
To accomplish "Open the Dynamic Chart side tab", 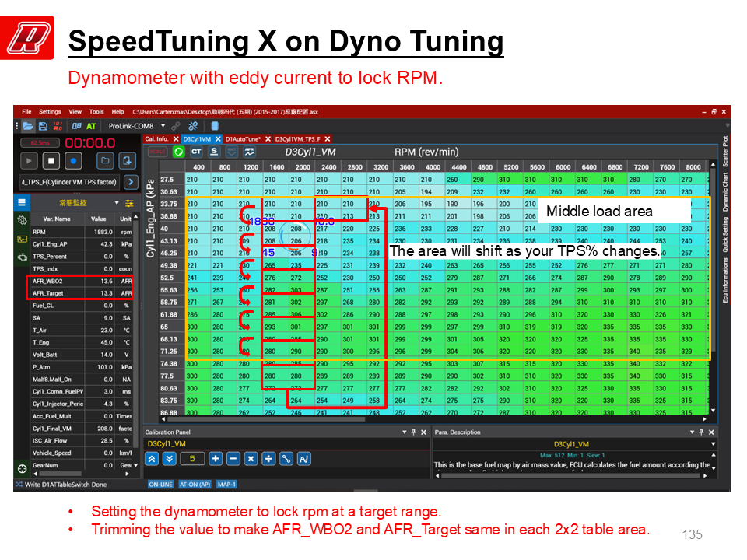I will click(725, 192).
